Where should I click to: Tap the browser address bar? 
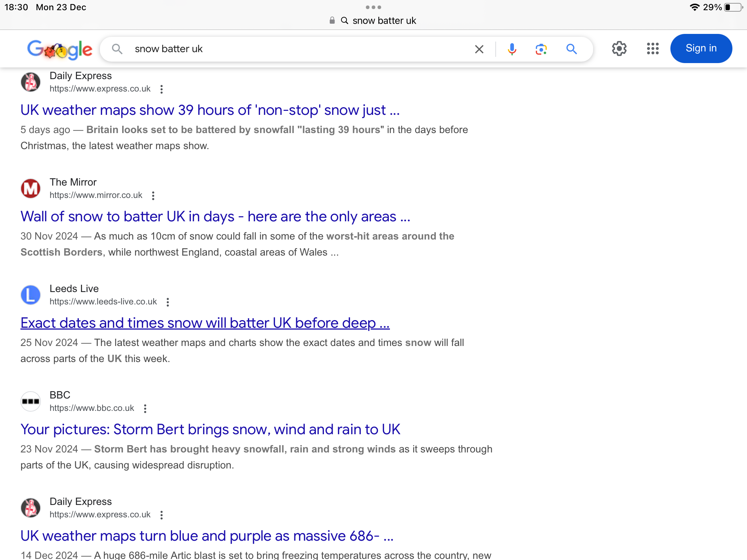click(x=373, y=20)
